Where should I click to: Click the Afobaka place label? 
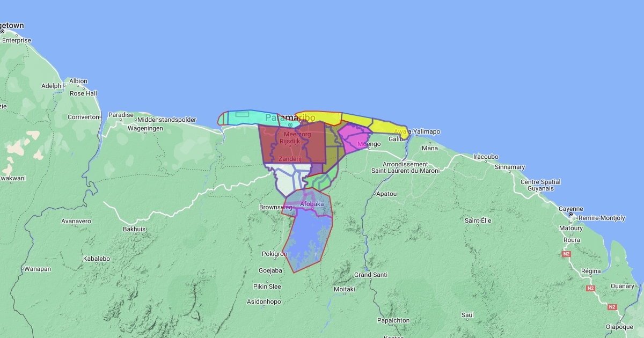312,204
